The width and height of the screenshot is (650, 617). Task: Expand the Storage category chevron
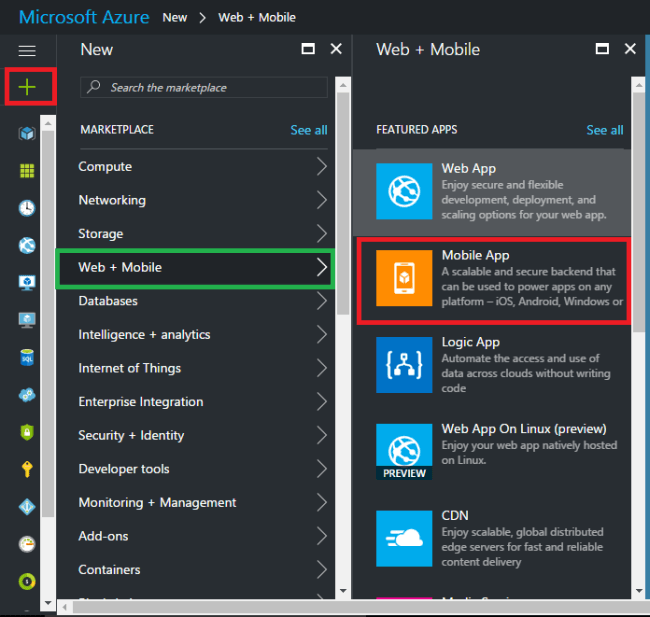point(322,233)
